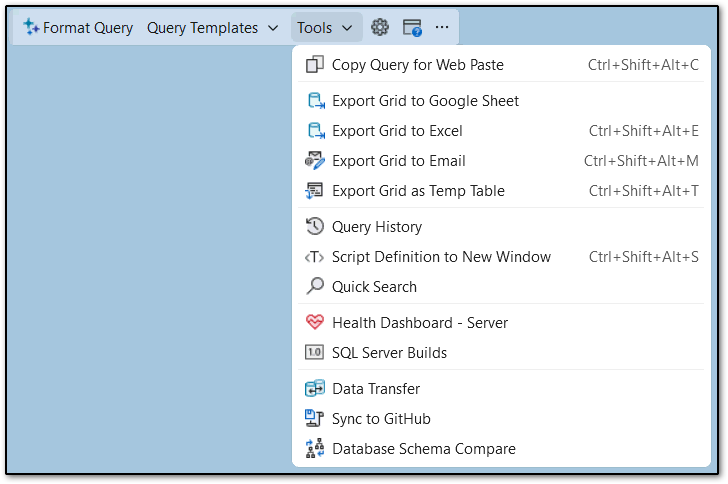Open the three-dot overflow menu
Viewport: 728px width, 484px height.
coord(442,28)
